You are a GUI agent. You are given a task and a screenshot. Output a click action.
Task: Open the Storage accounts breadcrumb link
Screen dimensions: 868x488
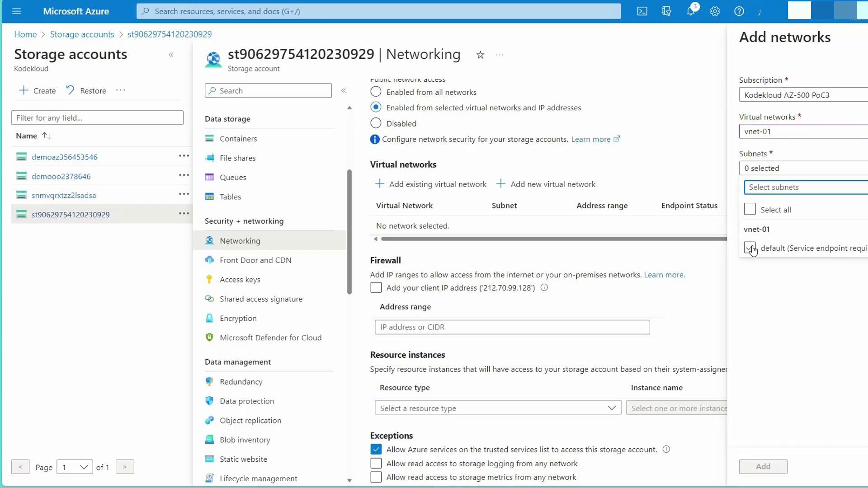pyautogui.click(x=82, y=34)
